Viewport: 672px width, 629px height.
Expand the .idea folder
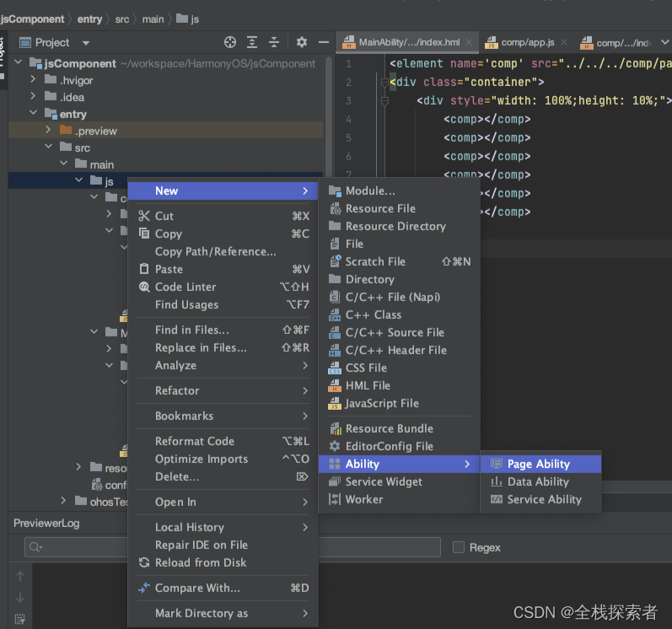pos(33,96)
